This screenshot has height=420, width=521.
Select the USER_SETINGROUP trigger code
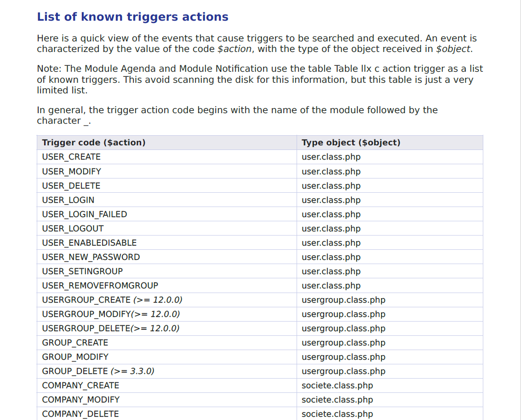pos(82,271)
